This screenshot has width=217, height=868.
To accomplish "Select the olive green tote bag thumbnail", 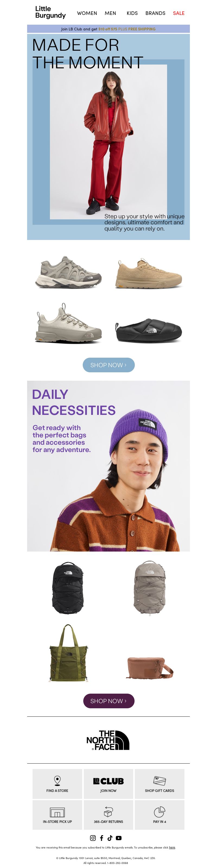I will tap(68, 653).
